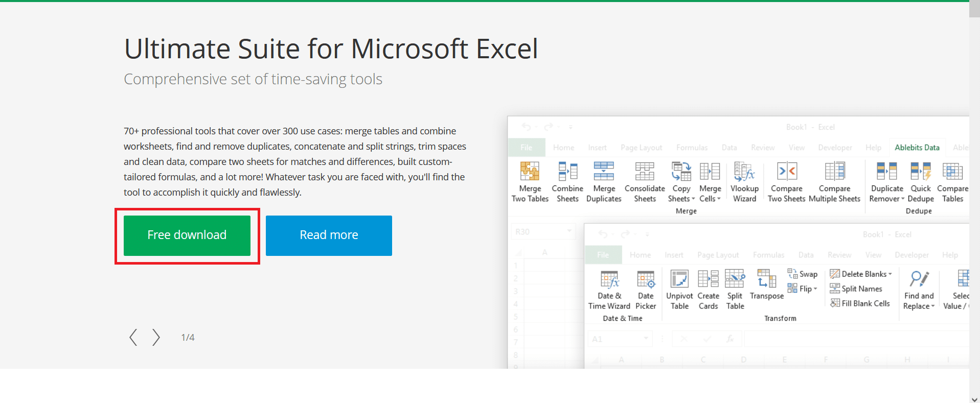Expand the Flip dropdown
This screenshot has height=403, width=980.
pyautogui.click(x=802, y=289)
